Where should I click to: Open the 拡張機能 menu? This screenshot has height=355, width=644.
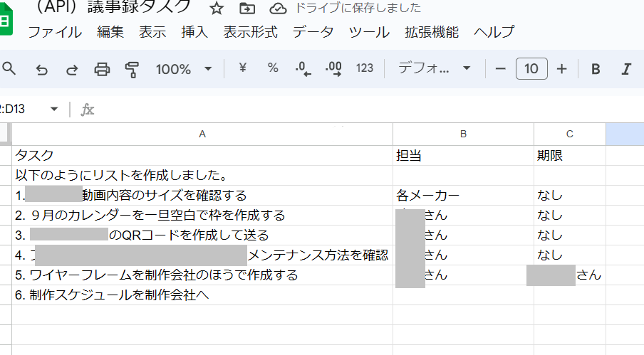point(432,32)
